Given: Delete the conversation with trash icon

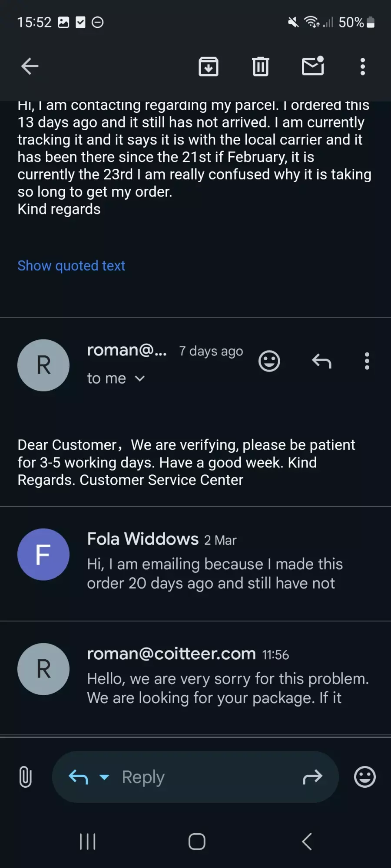Looking at the screenshot, I should [x=261, y=66].
